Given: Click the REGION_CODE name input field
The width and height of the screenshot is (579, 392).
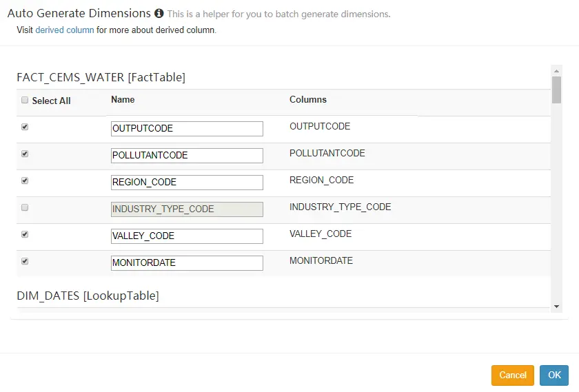Looking at the screenshot, I should coord(187,183).
